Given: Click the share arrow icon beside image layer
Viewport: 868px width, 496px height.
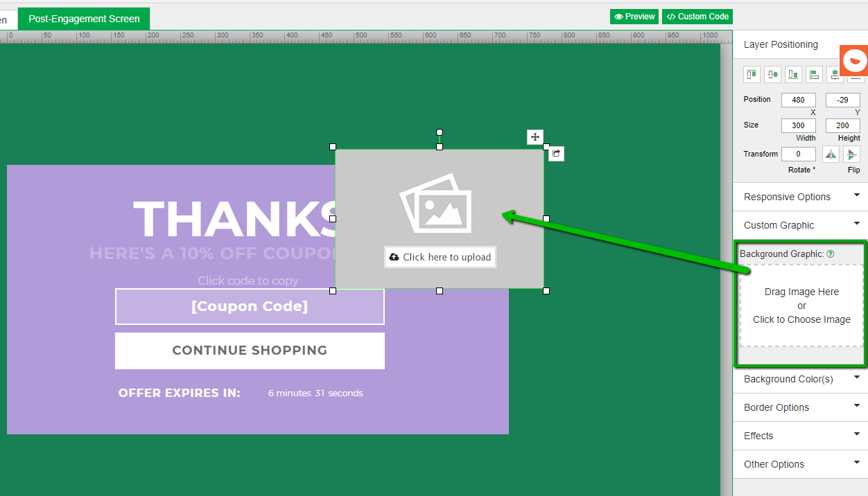Looking at the screenshot, I should pos(556,154).
